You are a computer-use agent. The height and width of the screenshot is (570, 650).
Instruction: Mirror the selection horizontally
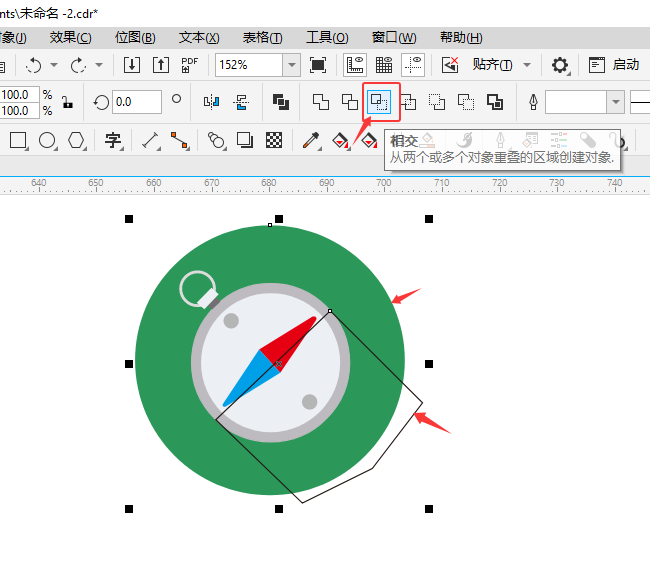click(x=211, y=102)
